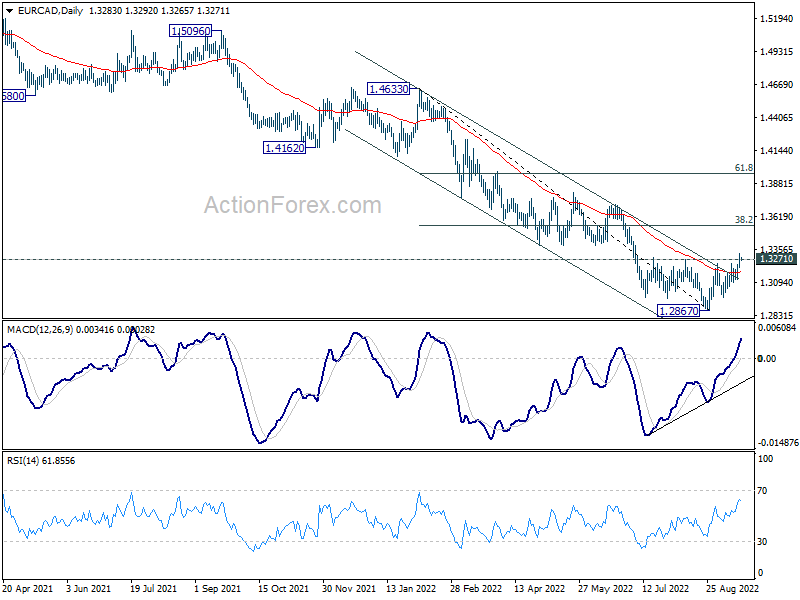Click the 1.41620 price label
800x600 pixels.
[x=284, y=148]
